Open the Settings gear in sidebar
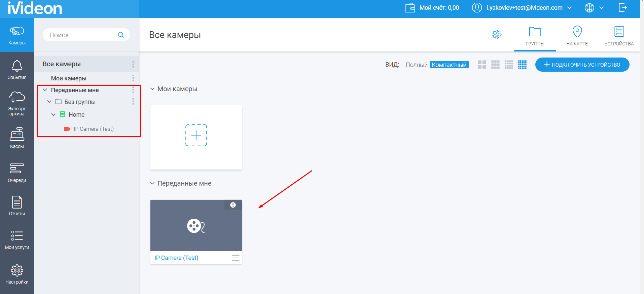This screenshot has width=644, height=294. pos(17,273)
